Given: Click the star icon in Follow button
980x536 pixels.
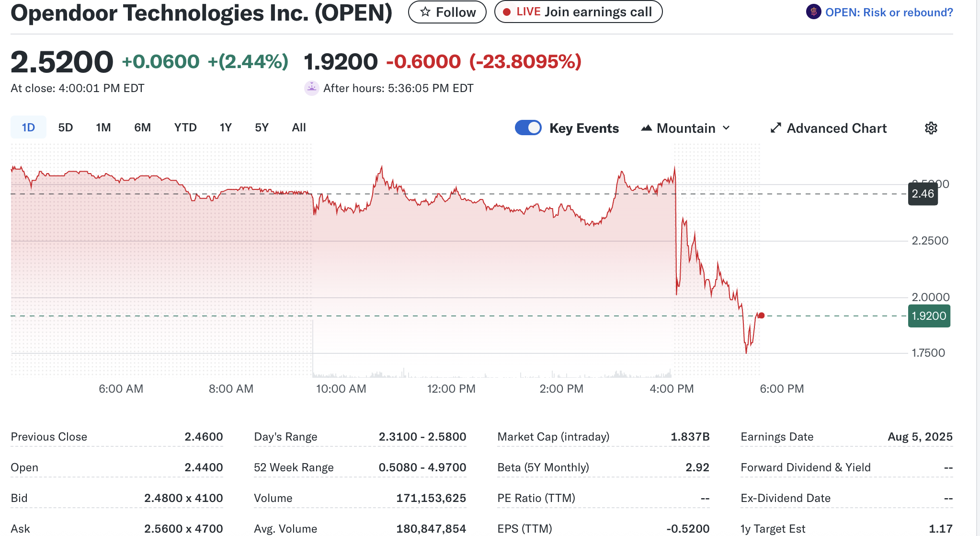Looking at the screenshot, I should [425, 12].
